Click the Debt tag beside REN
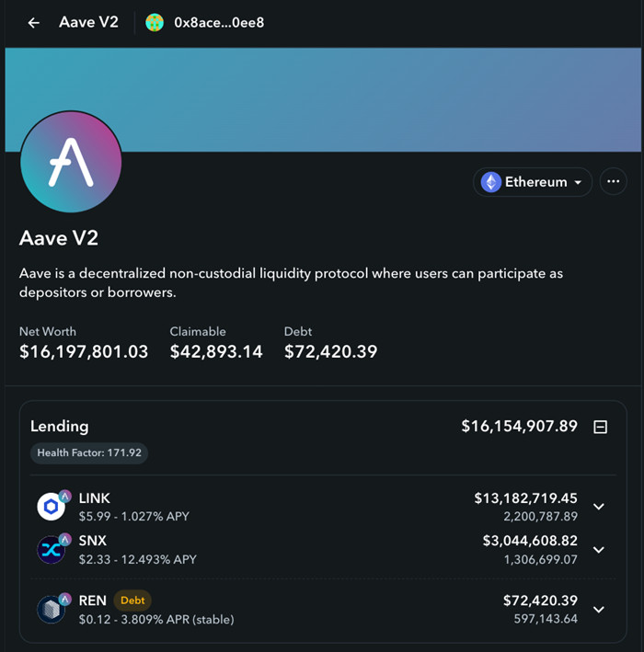 132,601
